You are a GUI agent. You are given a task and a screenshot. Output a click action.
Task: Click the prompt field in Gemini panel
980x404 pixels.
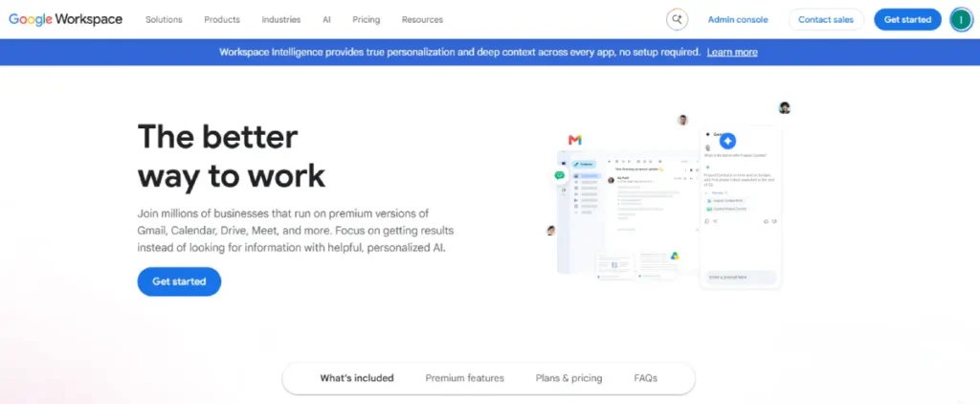click(x=741, y=277)
